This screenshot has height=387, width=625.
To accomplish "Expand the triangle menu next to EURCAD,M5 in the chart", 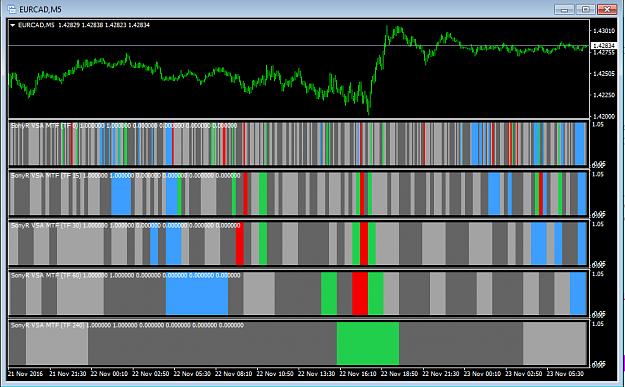I will pyautogui.click(x=12, y=25).
